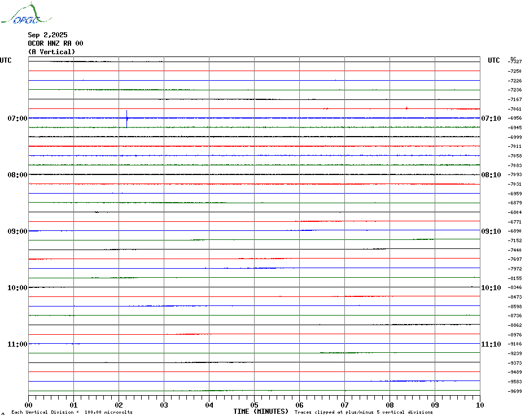Select the date text "Sep 2,2025"

click(x=47, y=35)
